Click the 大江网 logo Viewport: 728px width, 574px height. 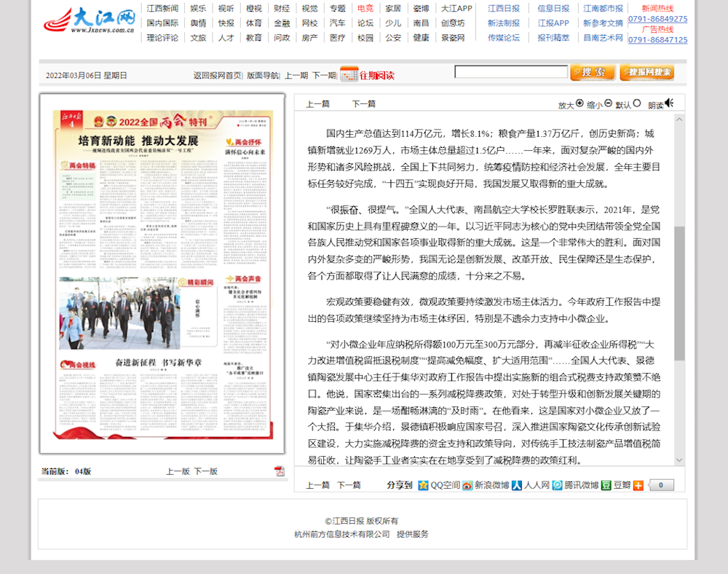[x=89, y=20]
